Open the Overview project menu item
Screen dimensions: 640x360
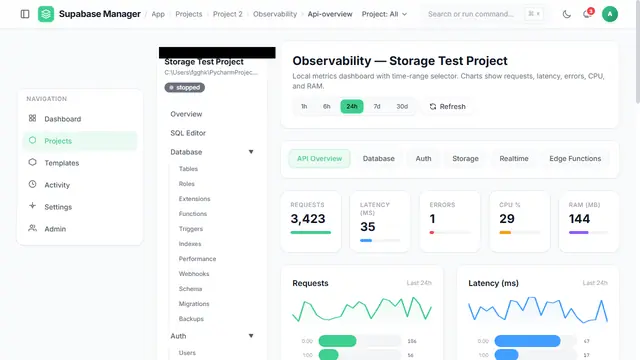186,114
